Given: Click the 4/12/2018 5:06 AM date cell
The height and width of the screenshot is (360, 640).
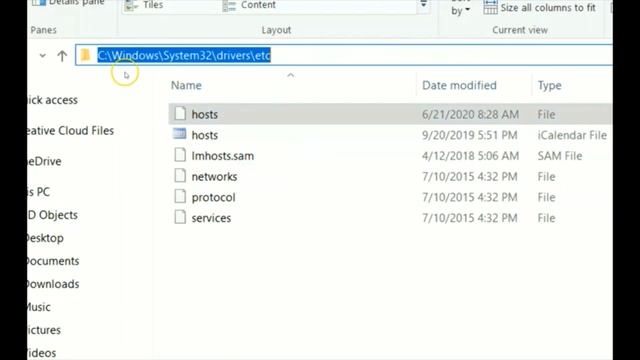Looking at the screenshot, I should coord(470,156).
